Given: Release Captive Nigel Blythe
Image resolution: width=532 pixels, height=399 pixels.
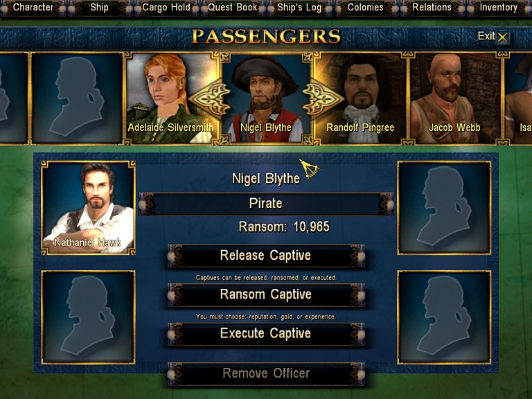Looking at the screenshot, I should point(266,256).
